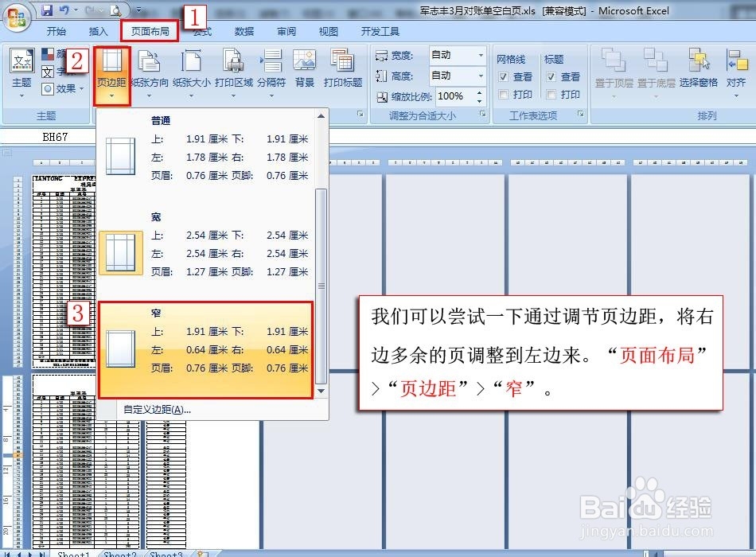Click the Office button
This screenshot has width=756, height=557.
tap(18, 18)
